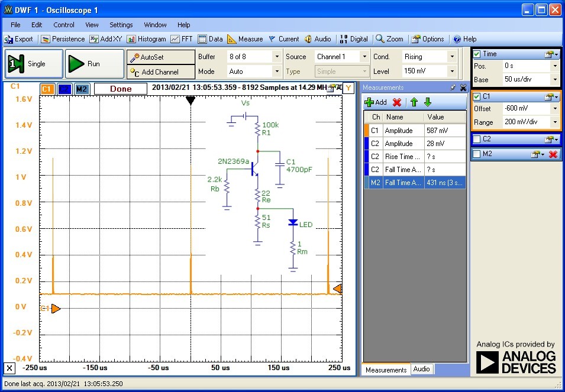Remove M2 channel with its red X
Image resolution: width=565 pixels, height=392 pixels.
pyautogui.click(x=553, y=154)
